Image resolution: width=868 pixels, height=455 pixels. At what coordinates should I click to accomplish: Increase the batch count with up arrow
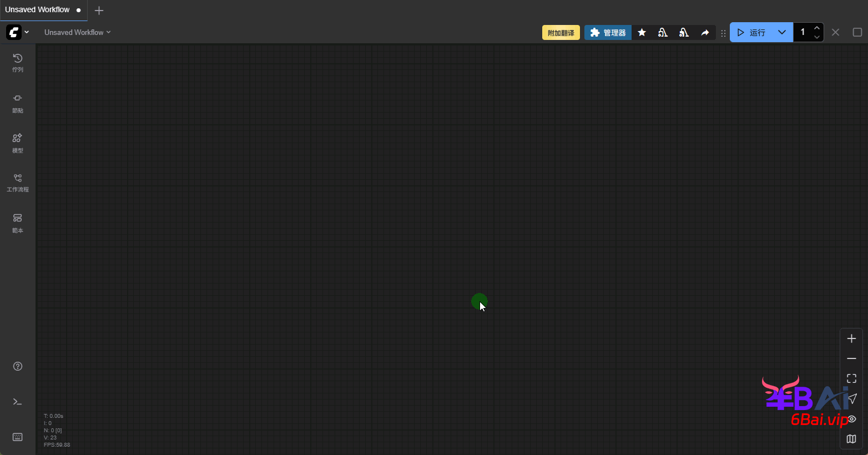[816, 28]
